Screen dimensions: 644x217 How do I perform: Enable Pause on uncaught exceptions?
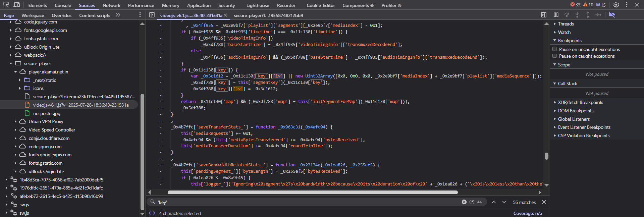point(555,49)
